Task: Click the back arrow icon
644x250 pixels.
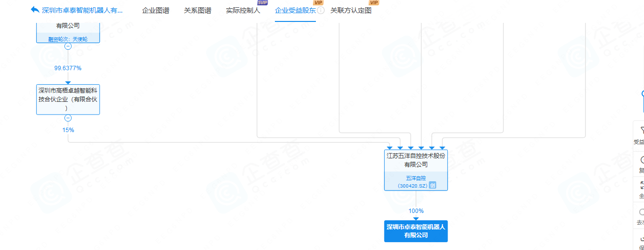Action: (35, 10)
